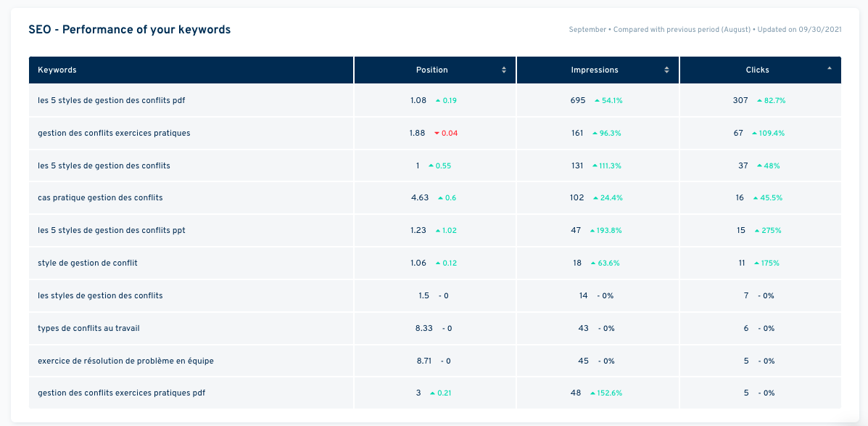Click impressions change 54.1%
Screen dimensions: 868x426
coord(608,101)
